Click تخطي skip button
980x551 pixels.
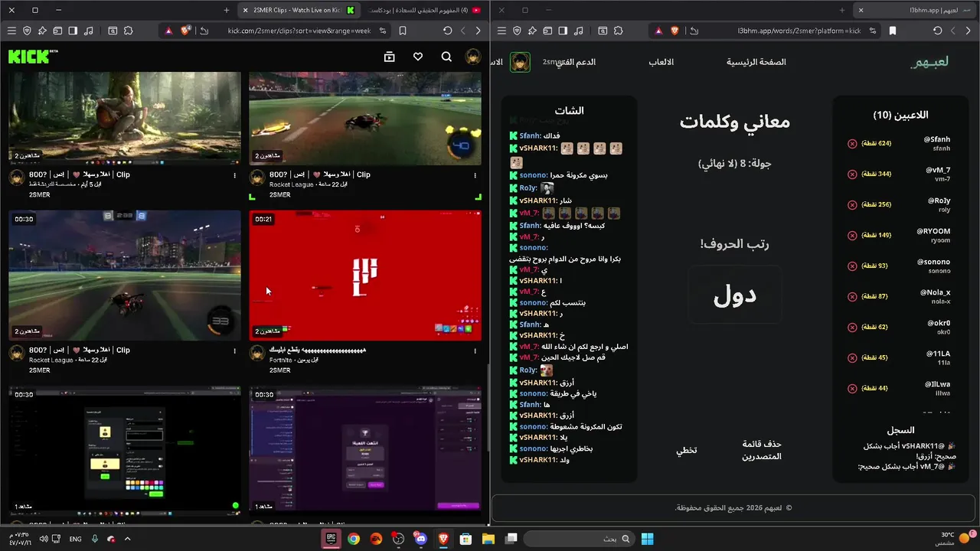click(686, 450)
